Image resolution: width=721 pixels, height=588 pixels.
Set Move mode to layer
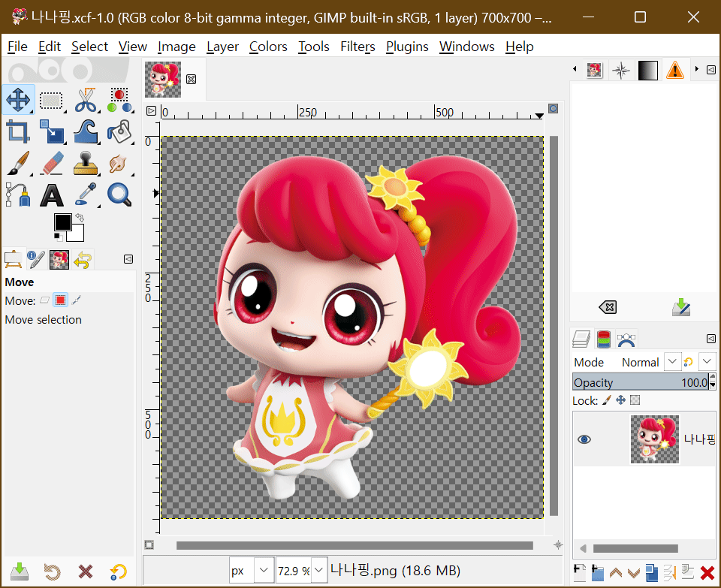coord(44,300)
